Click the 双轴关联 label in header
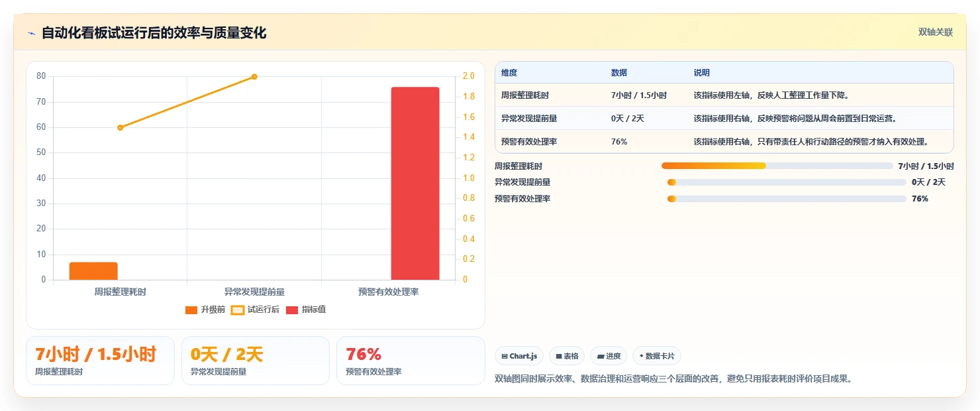The width and height of the screenshot is (980, 411). (935, 32)
